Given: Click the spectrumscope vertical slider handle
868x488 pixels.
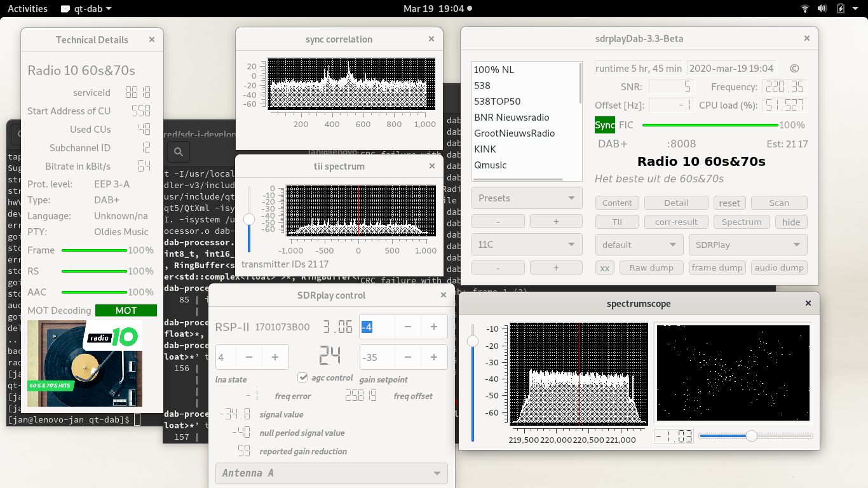Looking at the screenshot, I should (x=472, y=342).
